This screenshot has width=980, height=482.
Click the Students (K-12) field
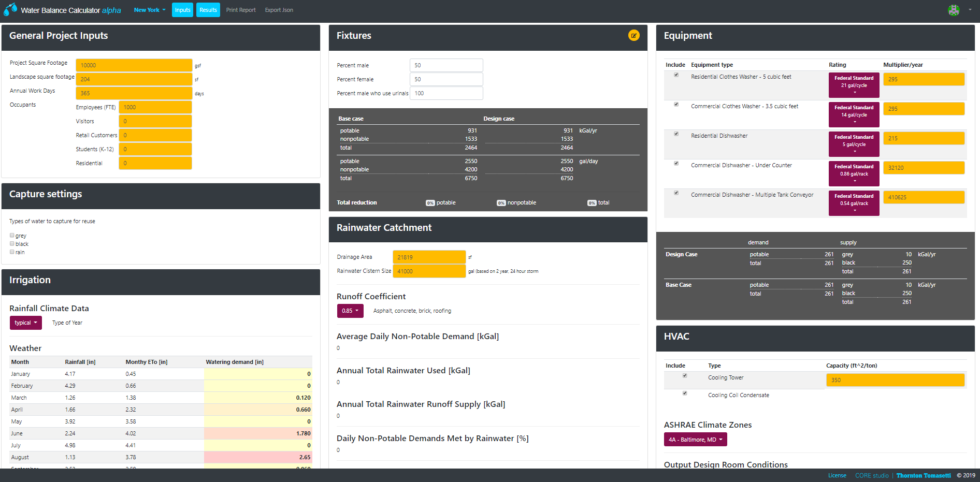pos(155,149)
